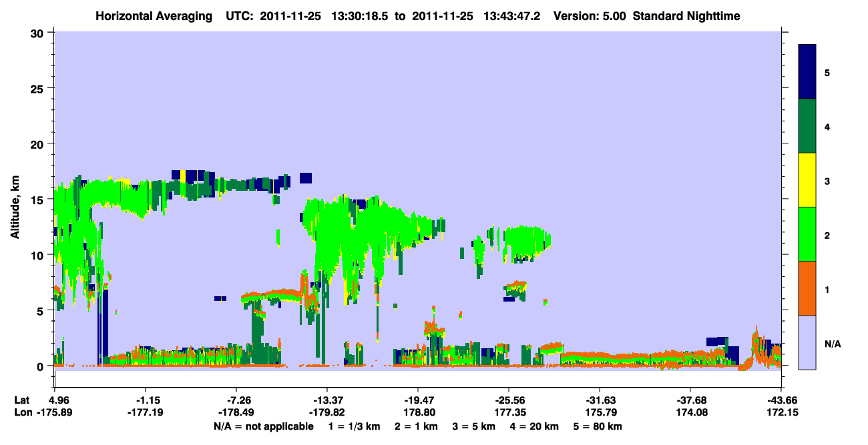Click the longitude value '178.80'
Viewport: 868px width, 445px height.
420,413
